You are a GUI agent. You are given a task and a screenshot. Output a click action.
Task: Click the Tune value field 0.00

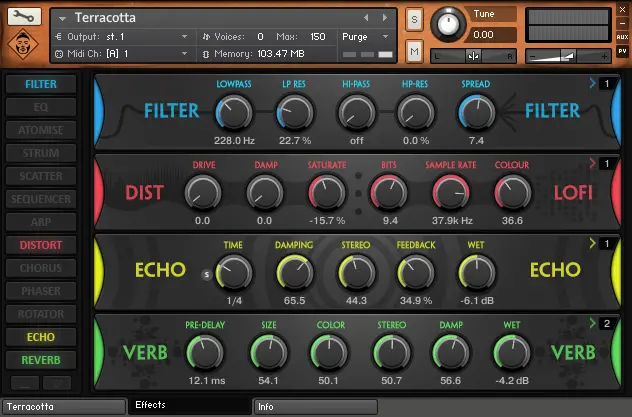[491, 35]
